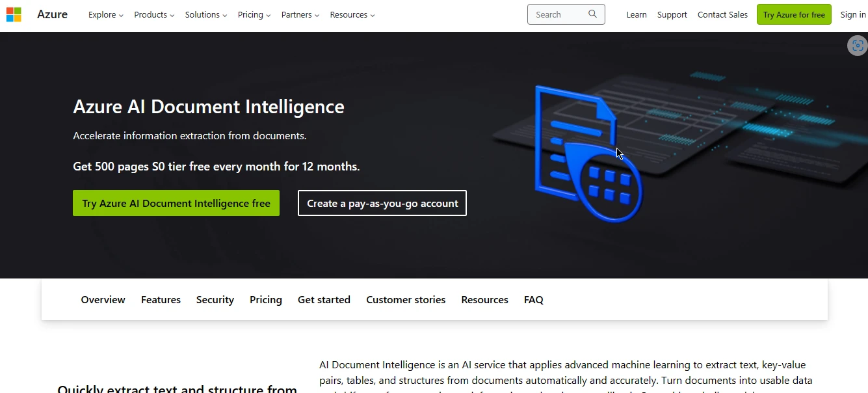Open the Security section tab
Image resolution: width=868 pixels, height=393 pixels.
click(x=215, y=300)
